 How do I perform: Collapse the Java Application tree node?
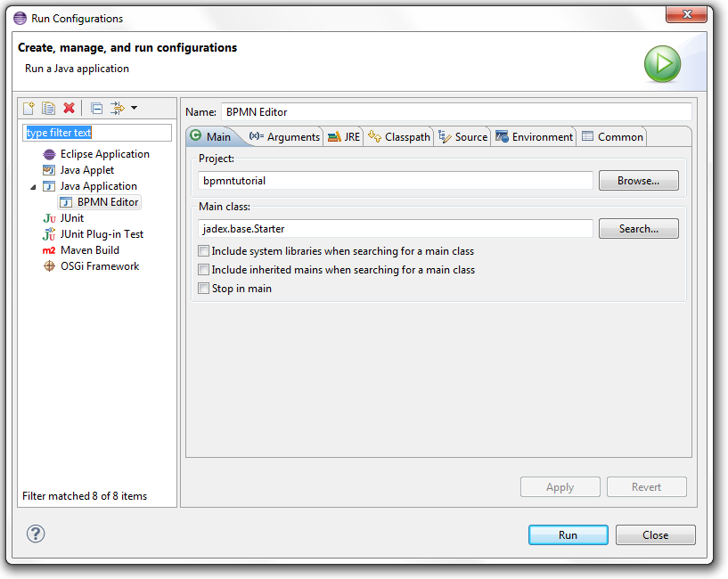tap(34, 187)
